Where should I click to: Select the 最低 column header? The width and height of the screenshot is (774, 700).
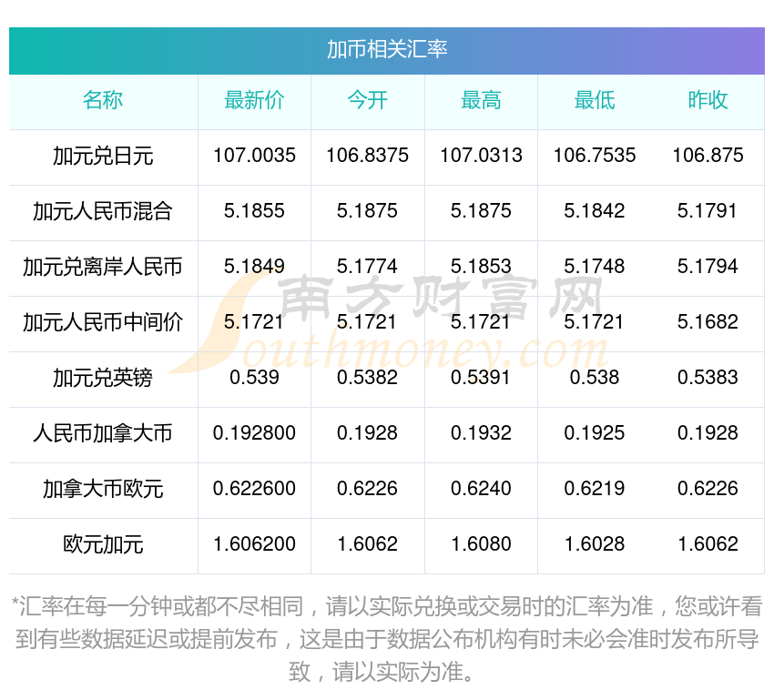pos(595,100)
